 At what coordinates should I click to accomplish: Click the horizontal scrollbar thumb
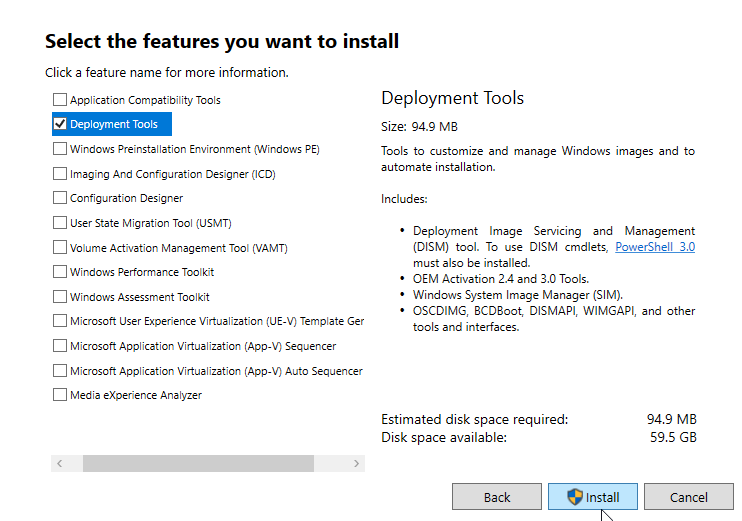point(198,464)
